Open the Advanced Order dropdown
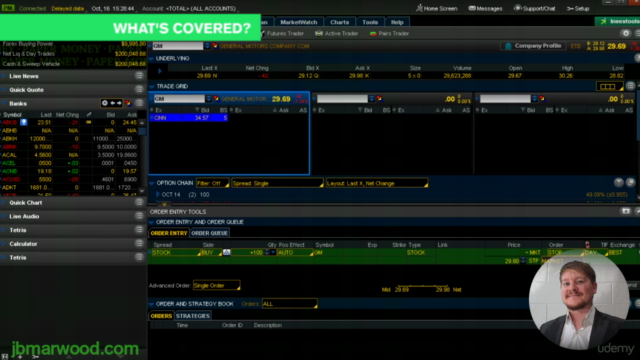640x360 pixels. tap(216, 285)
